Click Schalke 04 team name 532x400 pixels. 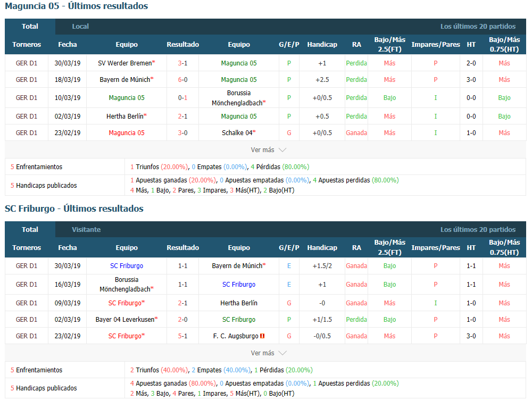[x=238, y=133]
